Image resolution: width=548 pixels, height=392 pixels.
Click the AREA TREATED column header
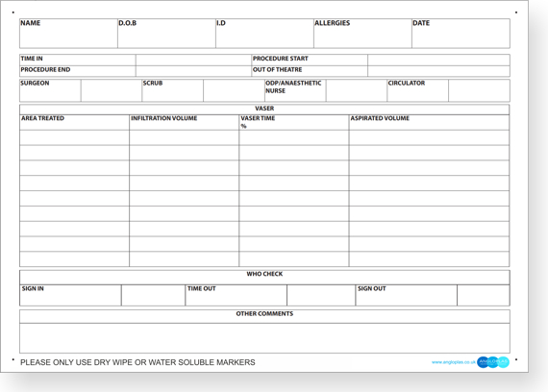74,122
